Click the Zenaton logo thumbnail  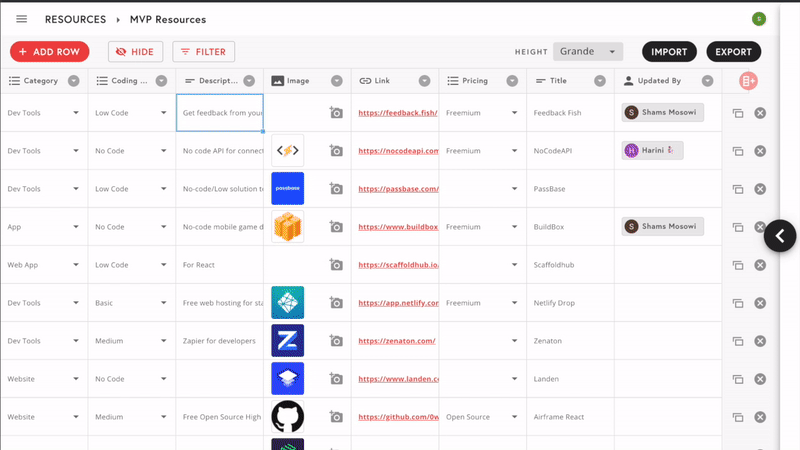click(x=288, y=341)
